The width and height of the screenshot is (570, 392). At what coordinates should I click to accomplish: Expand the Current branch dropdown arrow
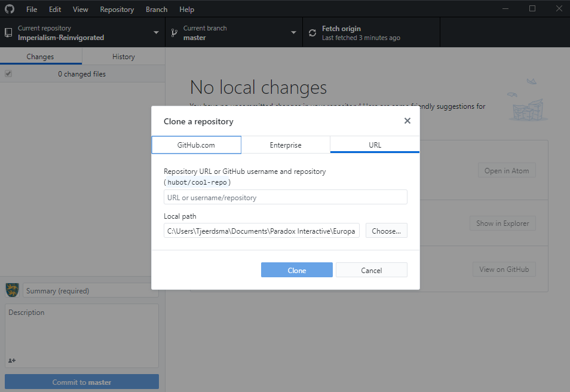point(293,33)
